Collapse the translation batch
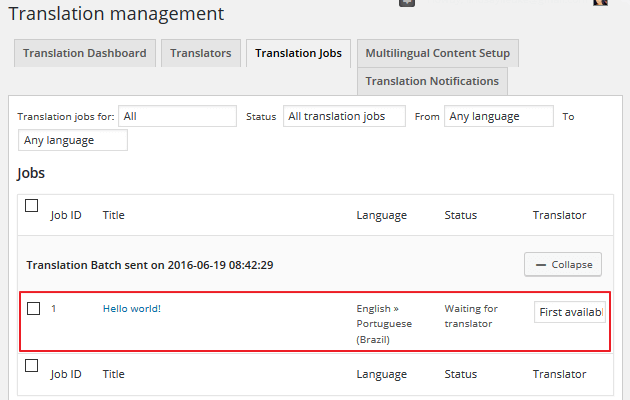 point(563,265)
